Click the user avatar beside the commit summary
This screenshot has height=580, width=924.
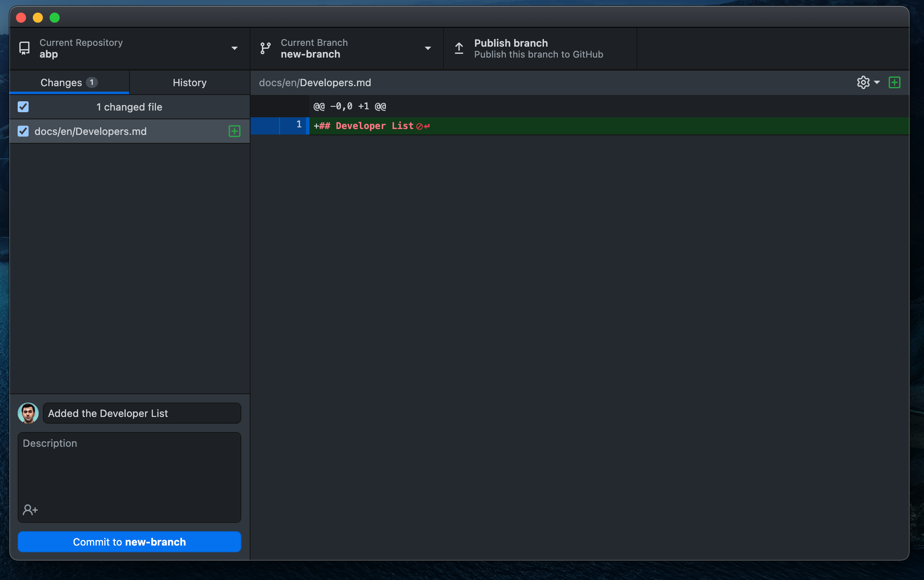click(28, 413)
